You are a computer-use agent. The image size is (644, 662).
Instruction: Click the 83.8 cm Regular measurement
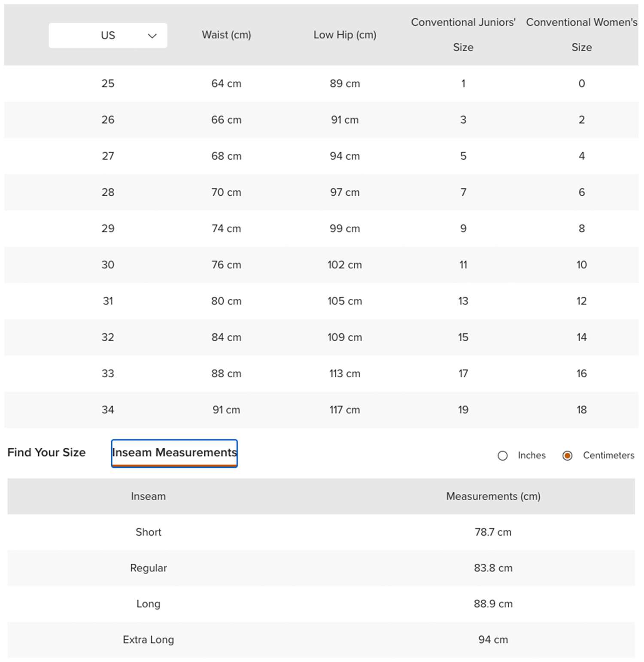(x=493, y=568)
